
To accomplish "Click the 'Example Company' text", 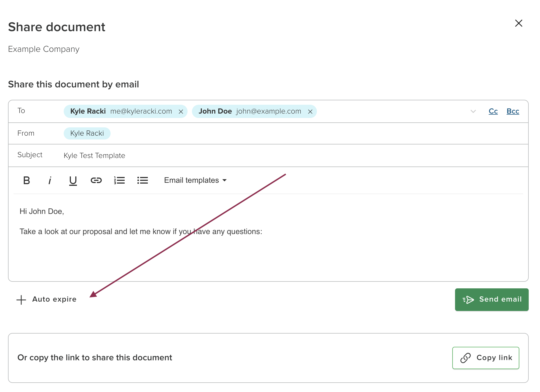I will pos(44,49).
